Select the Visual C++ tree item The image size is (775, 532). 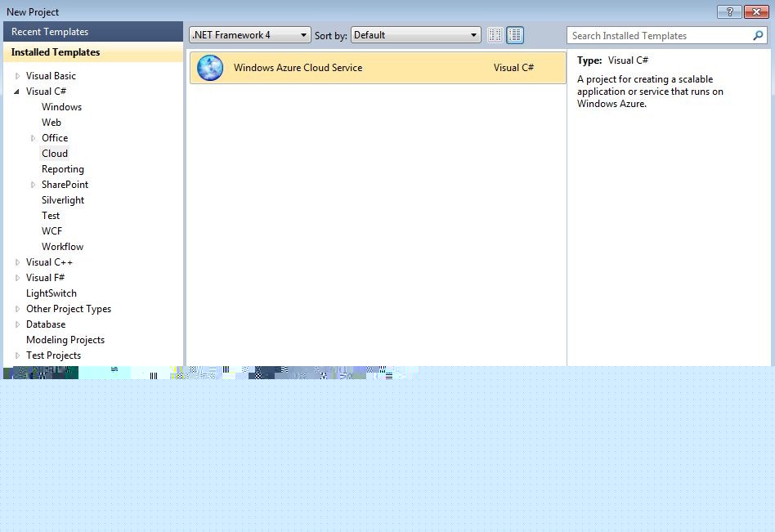(x=49, y=262)
